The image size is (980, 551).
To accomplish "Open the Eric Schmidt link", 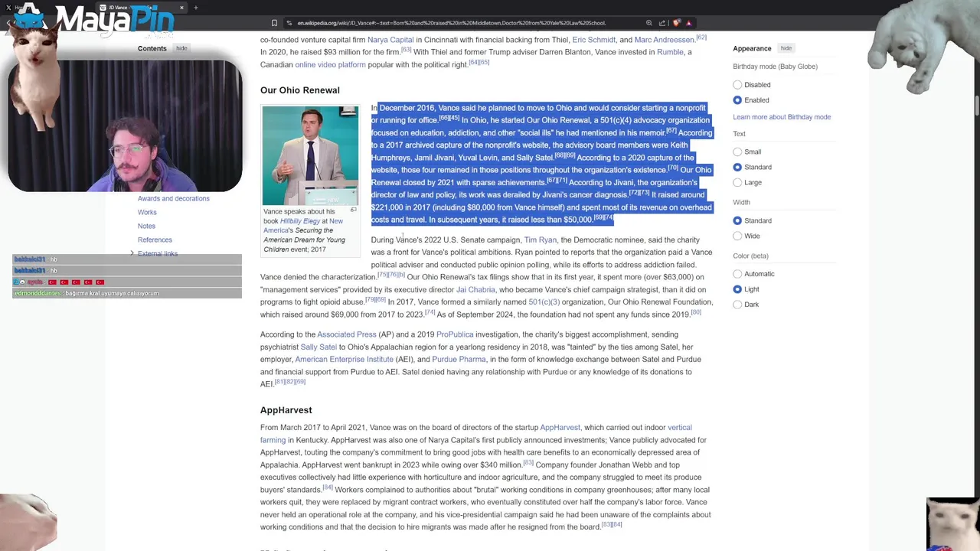I will pyautogui.click(x=593, y=40).
